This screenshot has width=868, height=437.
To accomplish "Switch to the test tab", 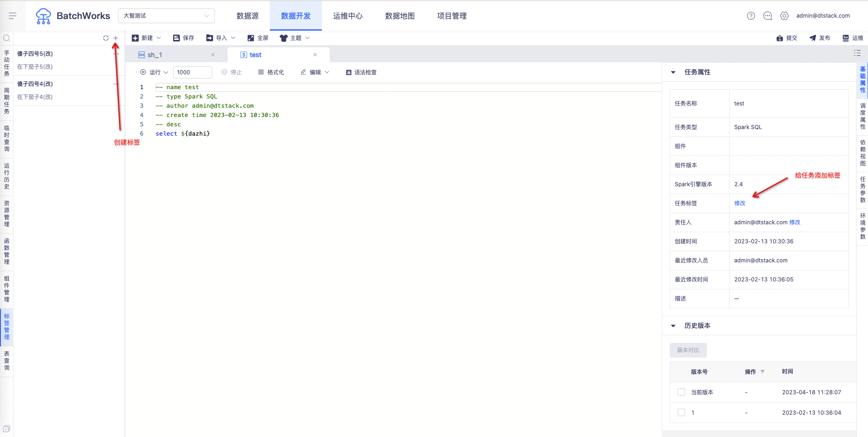I will (x=279, y=55).
